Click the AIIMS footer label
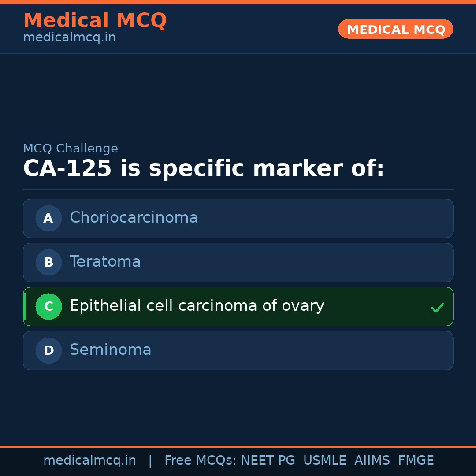Viewport: 476px width, 476px height. click(372, 461)
